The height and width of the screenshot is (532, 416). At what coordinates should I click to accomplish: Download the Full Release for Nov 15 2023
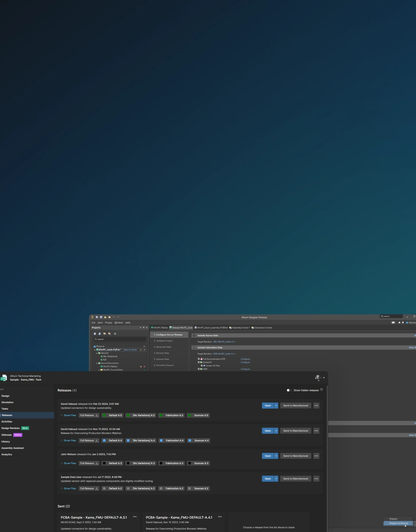pos(97,440)
